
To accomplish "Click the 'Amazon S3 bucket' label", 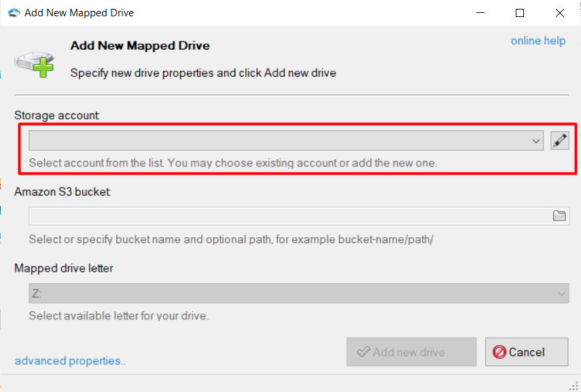I will coord(63,192).
